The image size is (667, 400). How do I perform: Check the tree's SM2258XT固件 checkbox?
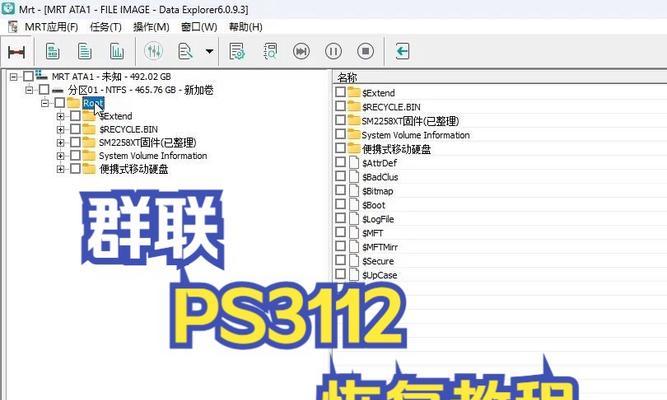75,142
